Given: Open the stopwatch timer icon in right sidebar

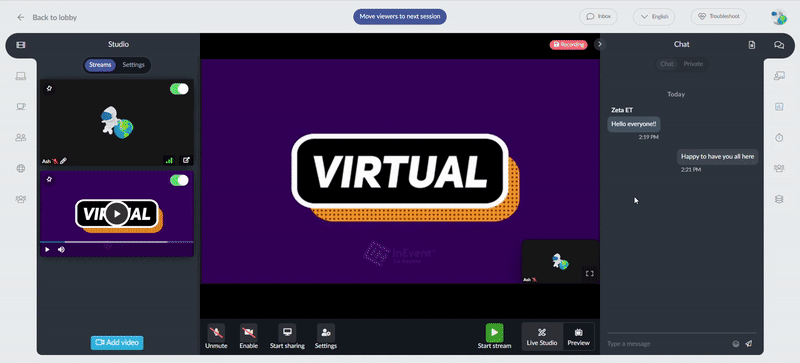Looking at the screenshot, I should tap(779, 138).
